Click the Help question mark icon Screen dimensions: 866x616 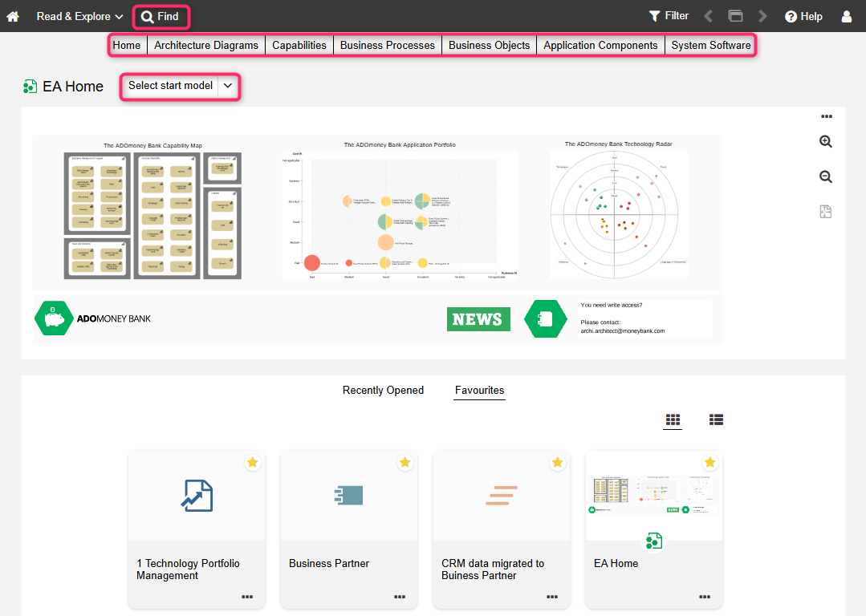tap(803, 16)
